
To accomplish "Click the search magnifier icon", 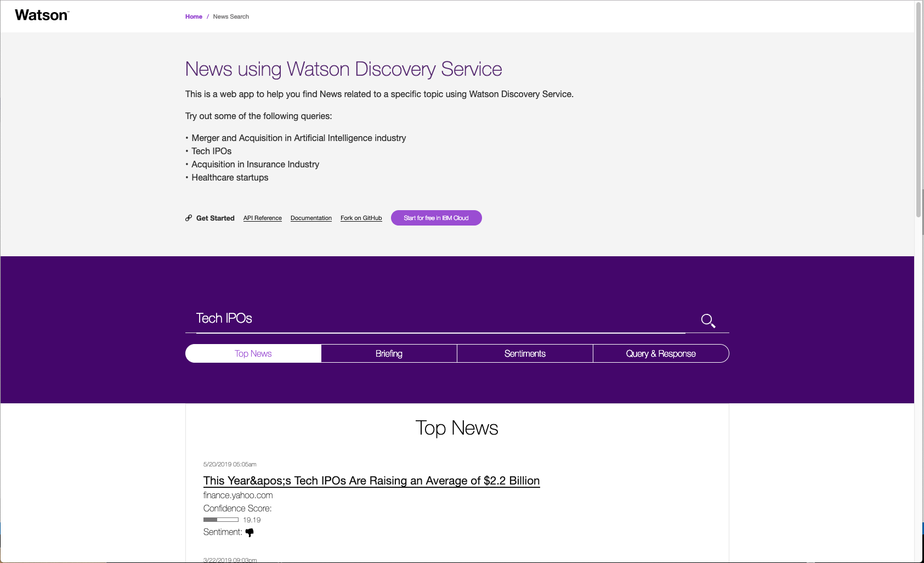I will pyautogui.click(x=708, y=320).
